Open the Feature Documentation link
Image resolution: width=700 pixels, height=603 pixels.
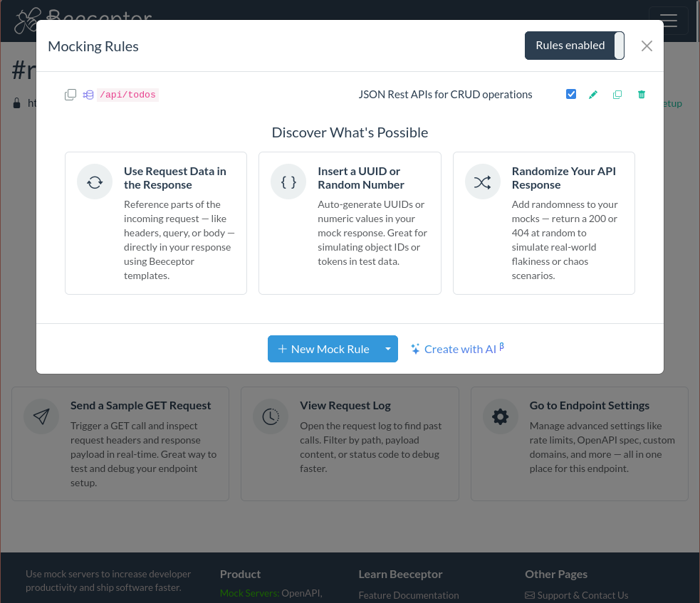[x=408, y=595]
